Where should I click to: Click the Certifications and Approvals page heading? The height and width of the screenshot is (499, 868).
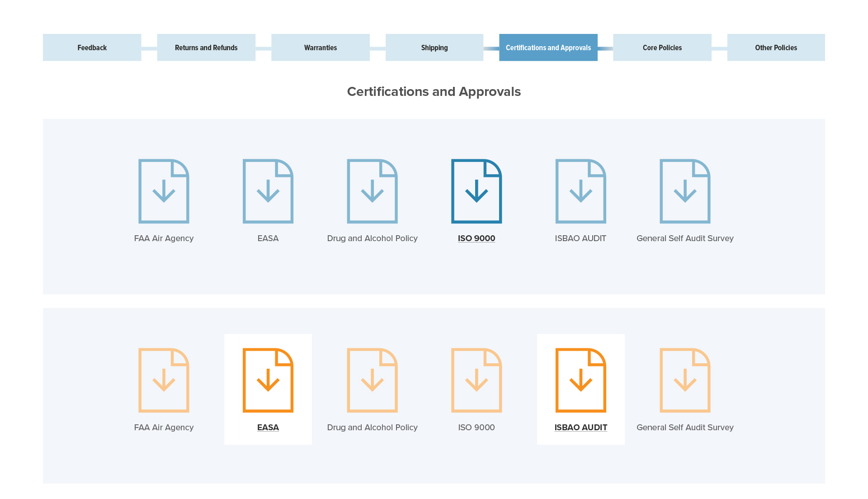(434, 92)
